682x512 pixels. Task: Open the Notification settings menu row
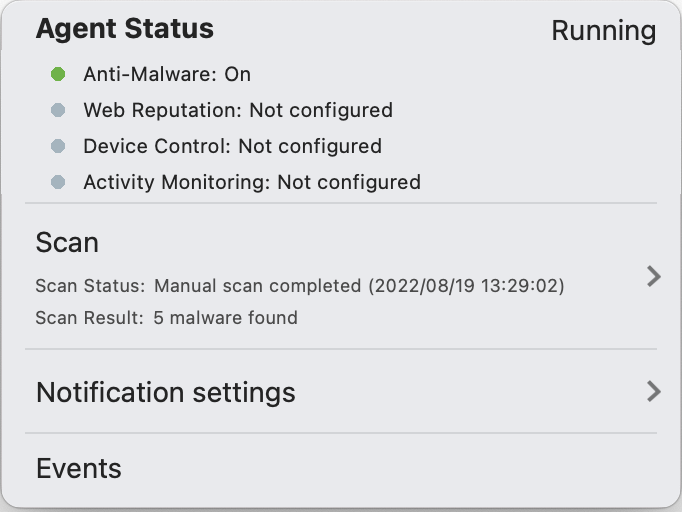pos(166,392)
